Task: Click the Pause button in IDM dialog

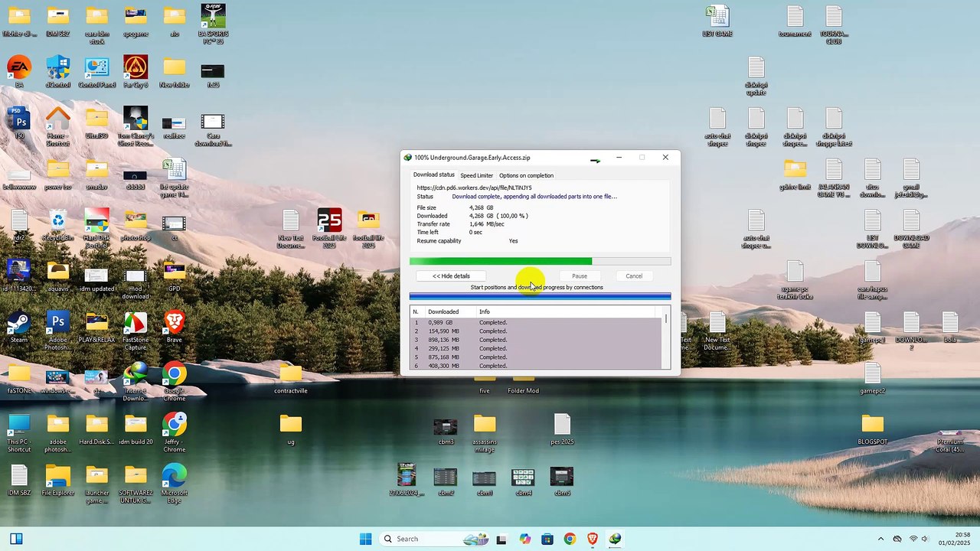Action: pos(580,276)
